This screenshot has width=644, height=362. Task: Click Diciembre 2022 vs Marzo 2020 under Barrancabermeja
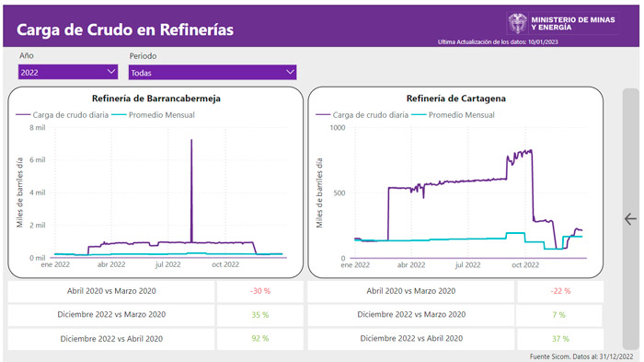(x=111, y=314)
